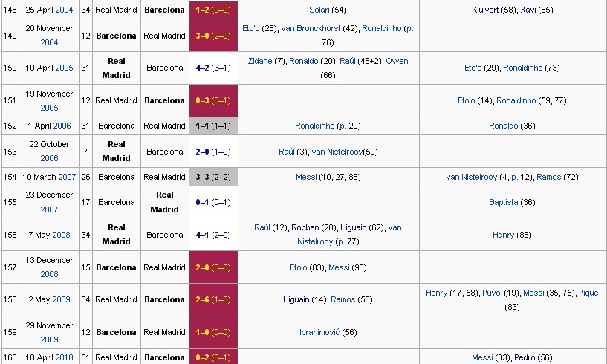Open the Raúl link in the 2–0 row 153
The width and height of the screenshot is (607, 364).
coord(287,152)
